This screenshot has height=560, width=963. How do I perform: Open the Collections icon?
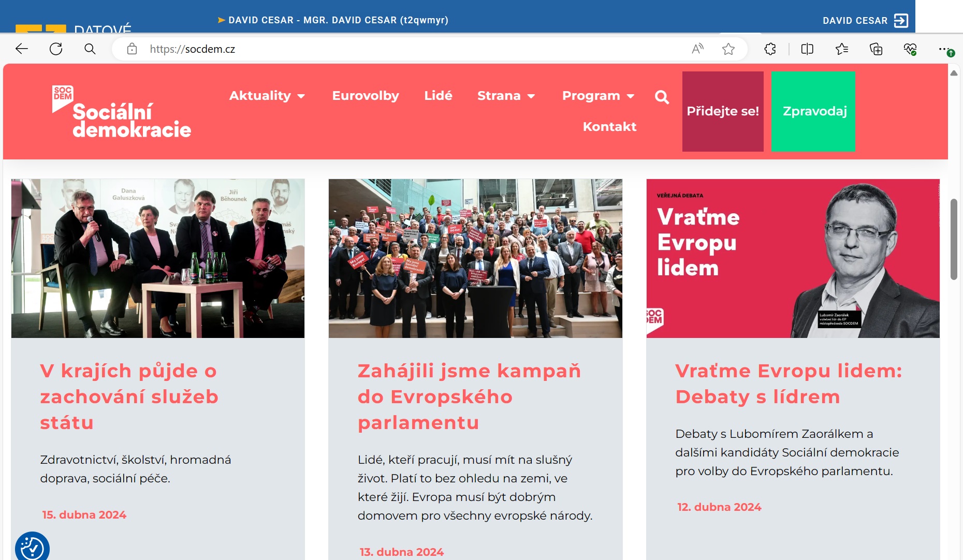tap(876, 49)
